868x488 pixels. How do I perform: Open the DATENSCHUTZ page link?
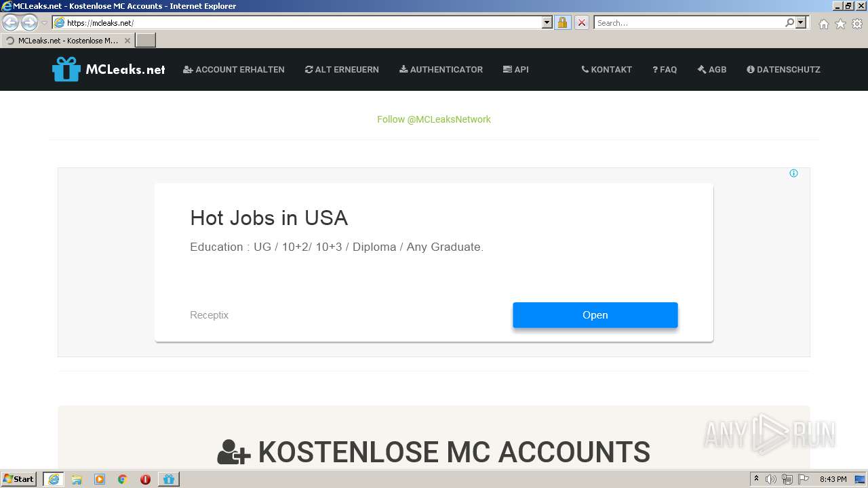coord(783,69)
